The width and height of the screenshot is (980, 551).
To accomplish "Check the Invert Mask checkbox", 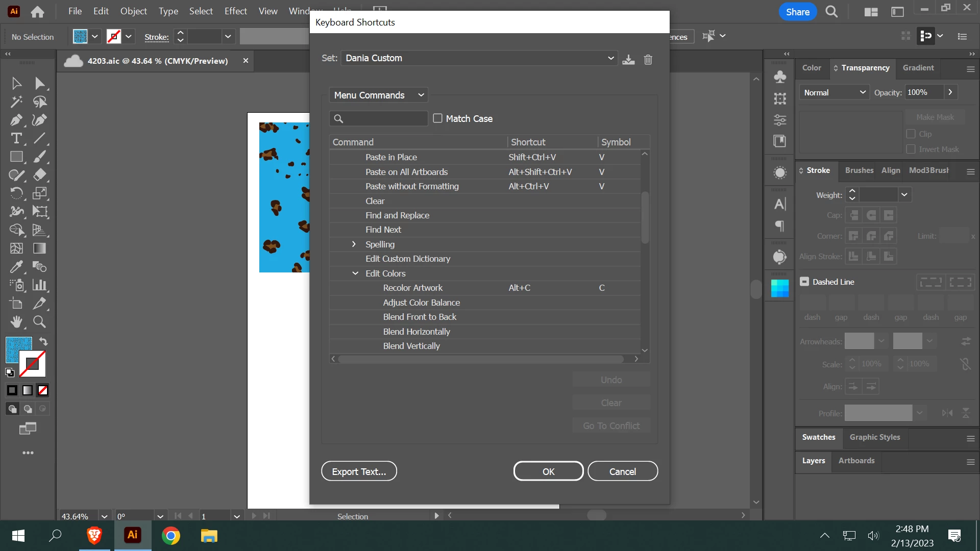I will click(911, 149).
